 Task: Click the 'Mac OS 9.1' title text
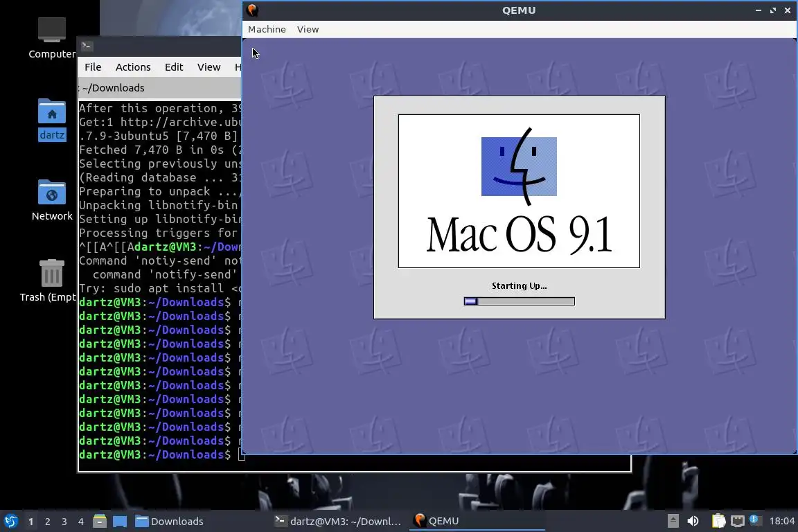pyautogui.click(x=519, y=234)
